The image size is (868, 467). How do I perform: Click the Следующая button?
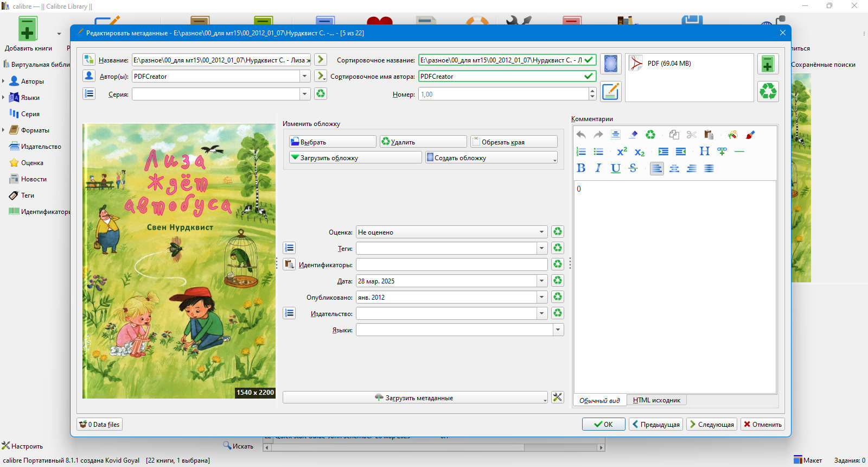click(711, 424)
